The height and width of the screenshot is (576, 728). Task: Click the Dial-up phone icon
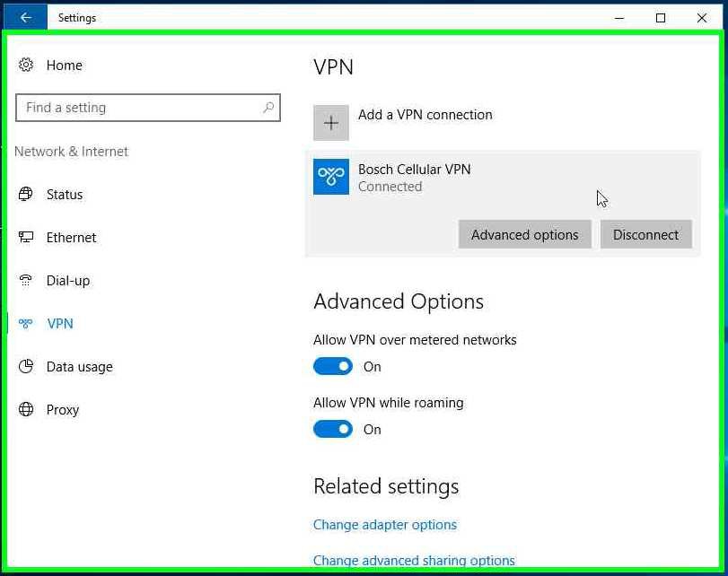(26, 280)
